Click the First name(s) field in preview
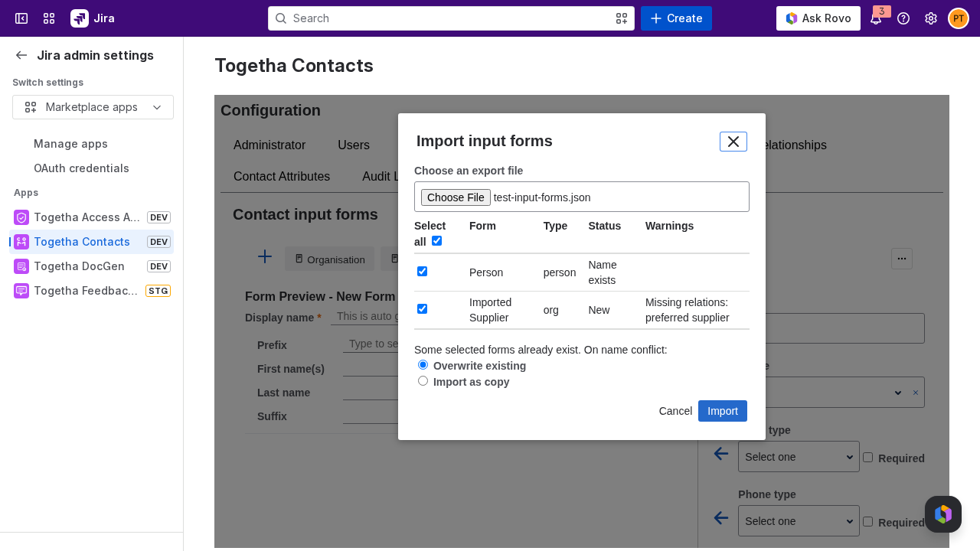The width and height of the screenshot is (980, 551). click(x=371, y=369)
